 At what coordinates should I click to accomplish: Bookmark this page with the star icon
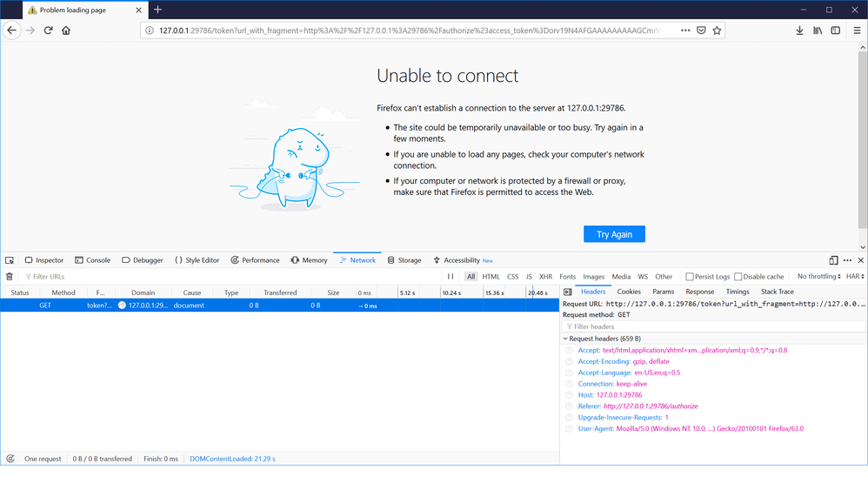[x=717, y=30]
